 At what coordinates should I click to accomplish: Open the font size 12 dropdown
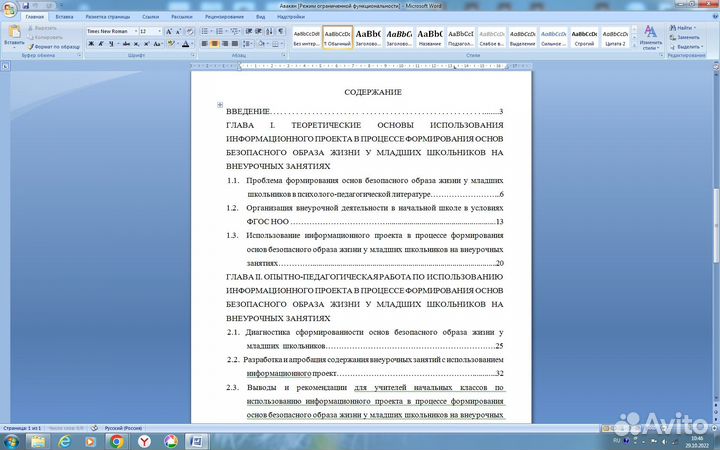click(x=160, y=31)
